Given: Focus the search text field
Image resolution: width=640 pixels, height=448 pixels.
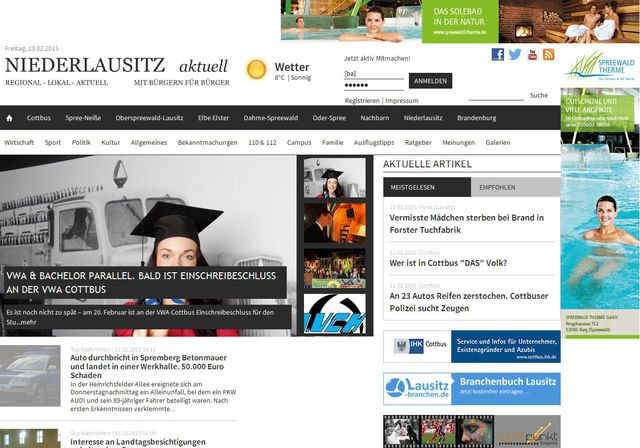Looking at the screenshot, I should point(496,95).
